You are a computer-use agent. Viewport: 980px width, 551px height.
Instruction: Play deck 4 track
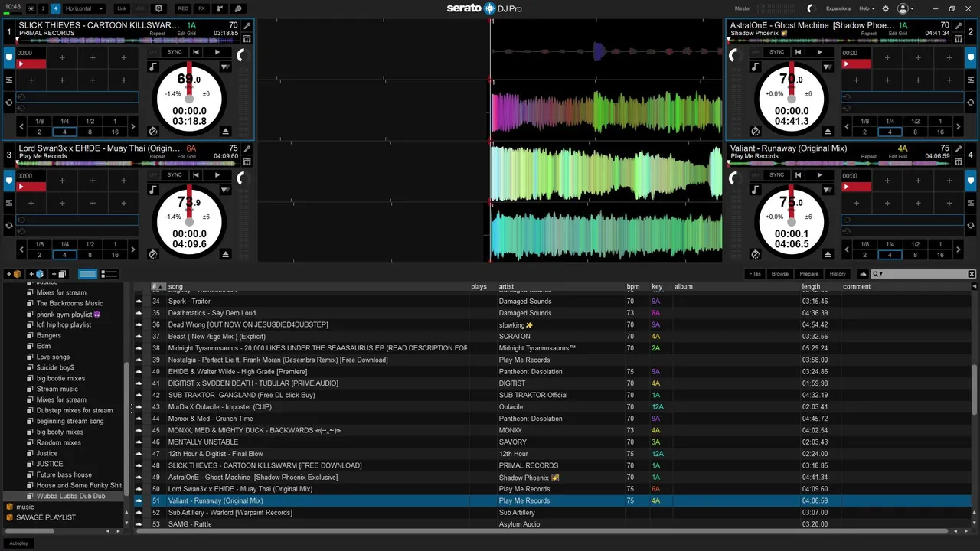(x=819, y=175)
